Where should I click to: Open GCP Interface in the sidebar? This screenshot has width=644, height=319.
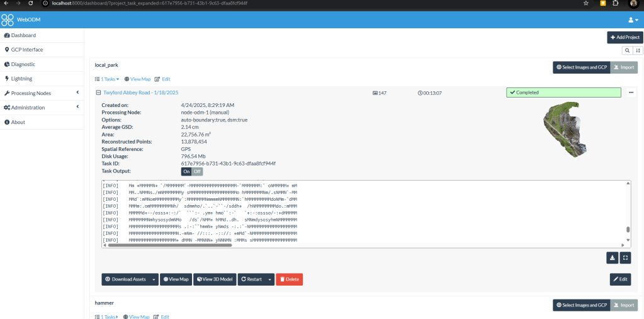(27, 50)
